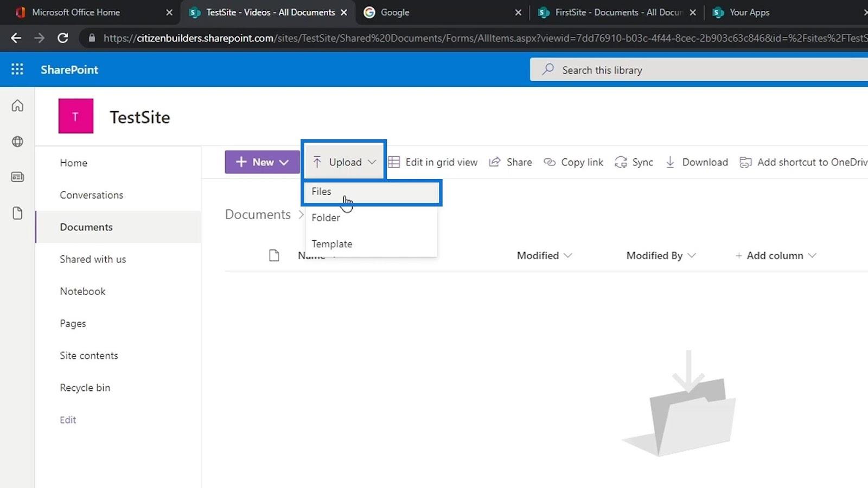The image size is (868, 488).
Task: Click Download in the toolbar
Action: click(x=697, y=162)
